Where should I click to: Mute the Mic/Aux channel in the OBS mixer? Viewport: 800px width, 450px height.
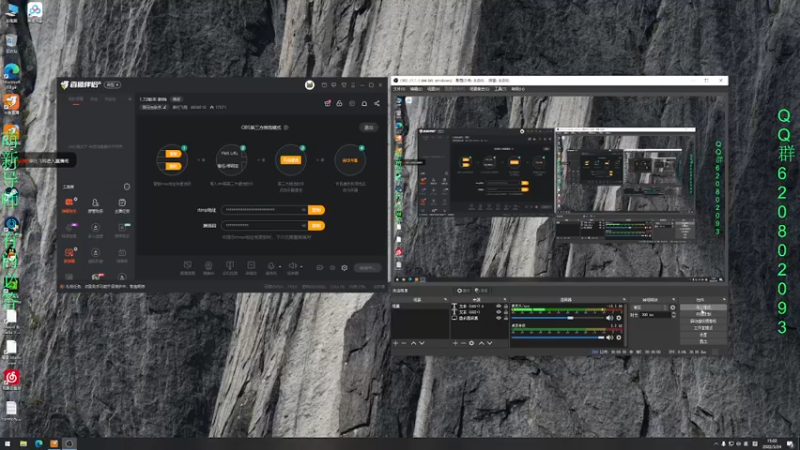(609, 318)
